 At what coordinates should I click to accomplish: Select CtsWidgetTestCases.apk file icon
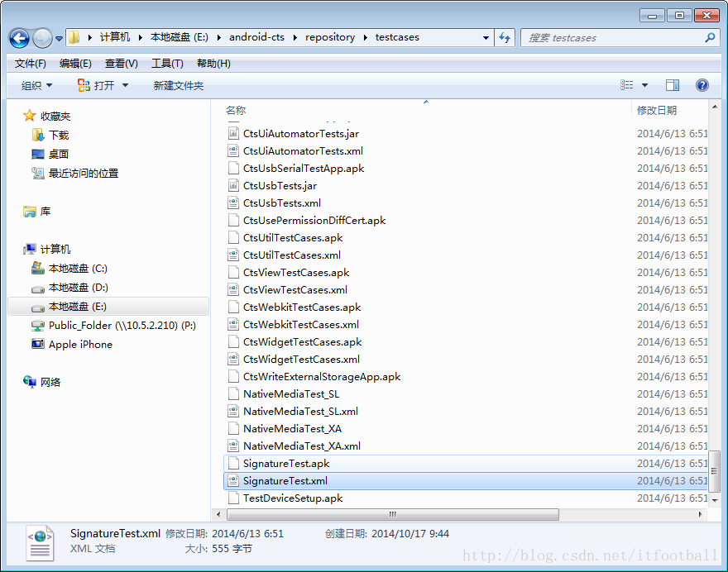point(233,341)
